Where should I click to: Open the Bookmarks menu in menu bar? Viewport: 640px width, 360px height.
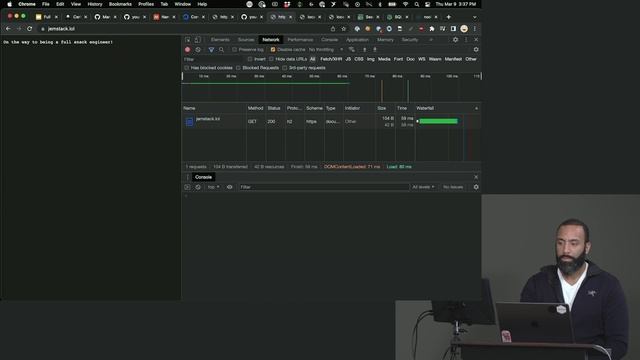click(x=120, y=4)
